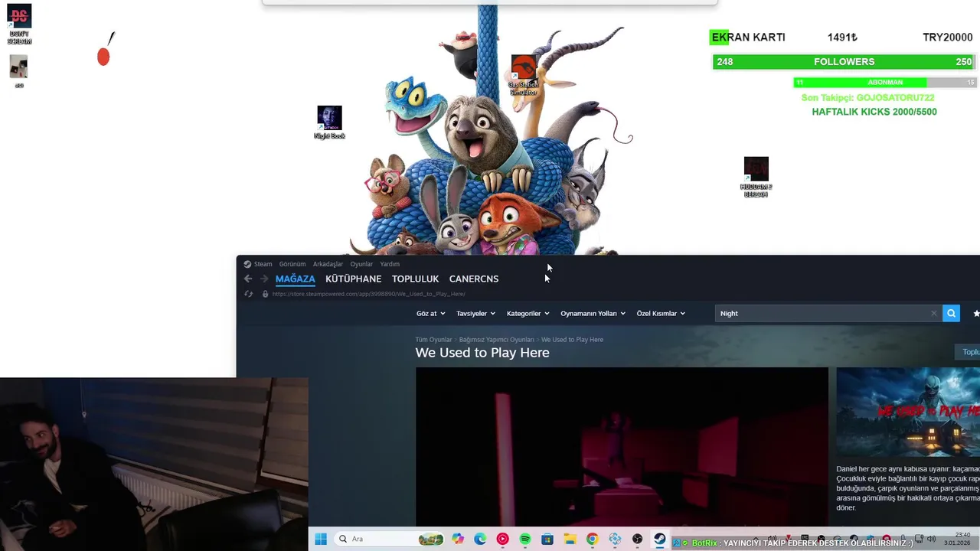The image size is (980, 551).
Task: Go back with Steam's back arrow
Action: [248, 279]
